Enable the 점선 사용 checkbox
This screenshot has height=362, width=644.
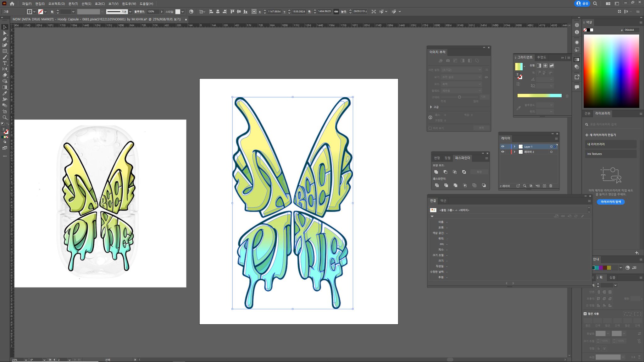coord(585,314)
